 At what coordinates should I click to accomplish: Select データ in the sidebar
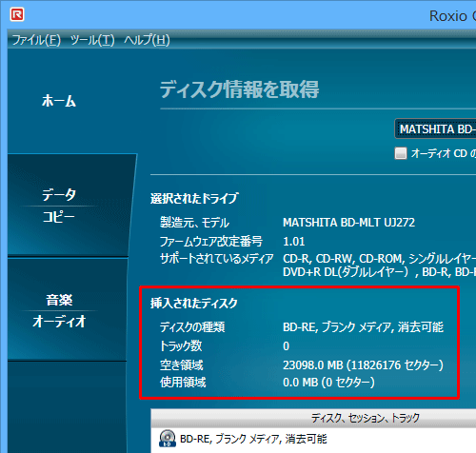59,194
